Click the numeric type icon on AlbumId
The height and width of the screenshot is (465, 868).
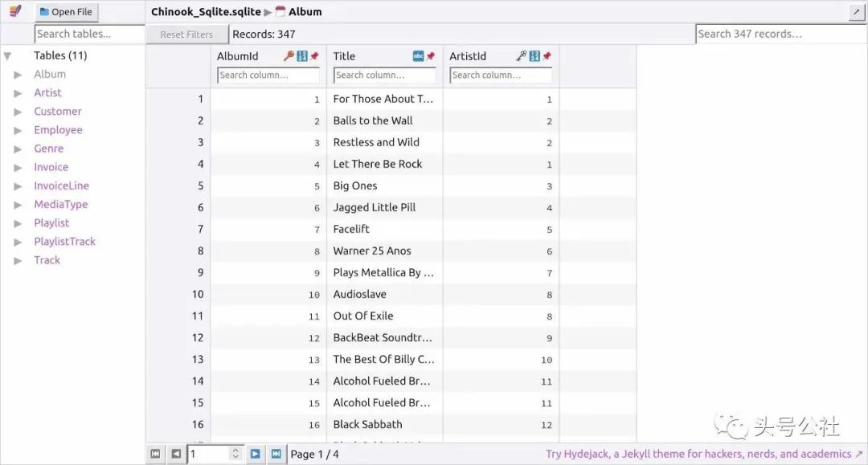pos(302,56)
